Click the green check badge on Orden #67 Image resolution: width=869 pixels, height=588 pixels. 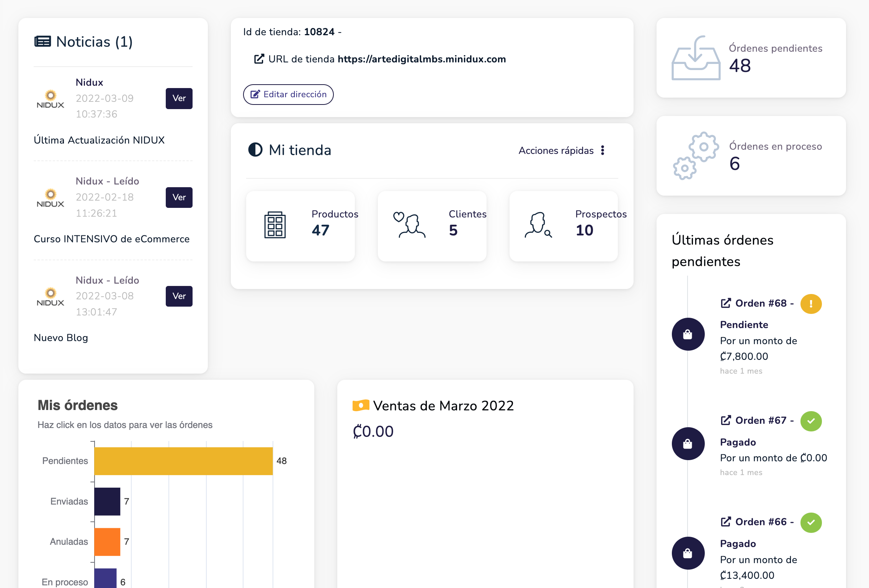811,421
